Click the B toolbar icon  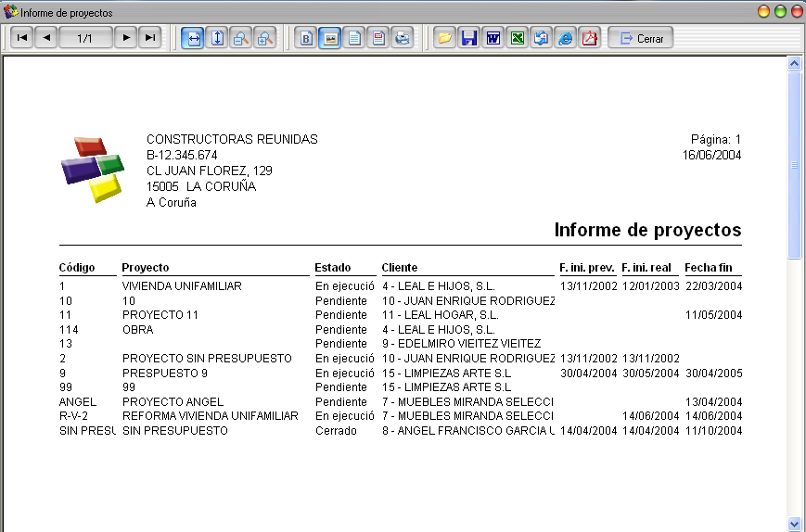306,38
